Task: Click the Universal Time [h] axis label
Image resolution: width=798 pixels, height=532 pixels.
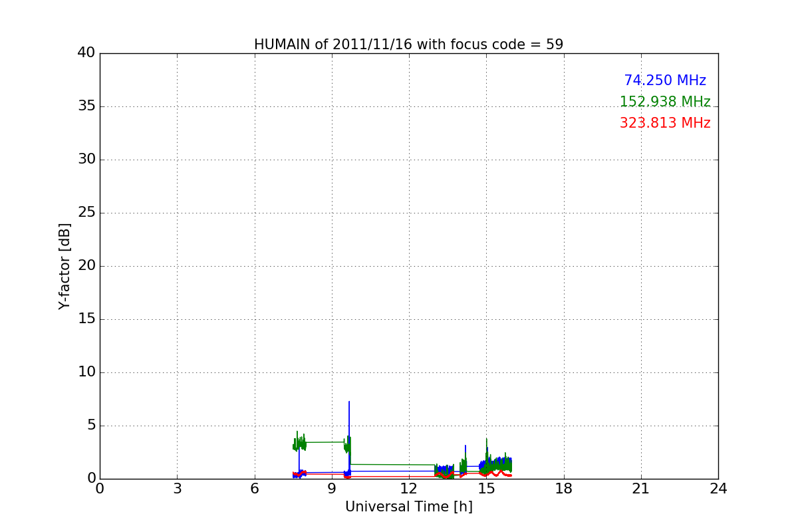Action: [x=409, y=507]
